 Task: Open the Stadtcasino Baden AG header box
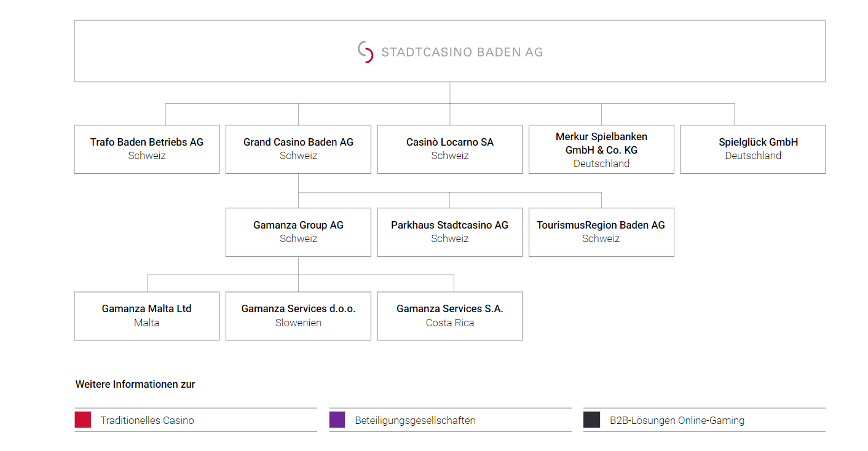pyautogui.click(x=450, y=51)
